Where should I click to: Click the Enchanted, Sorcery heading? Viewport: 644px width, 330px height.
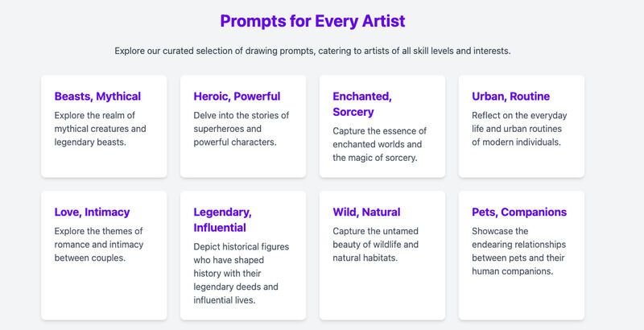(x=362, y=104)
